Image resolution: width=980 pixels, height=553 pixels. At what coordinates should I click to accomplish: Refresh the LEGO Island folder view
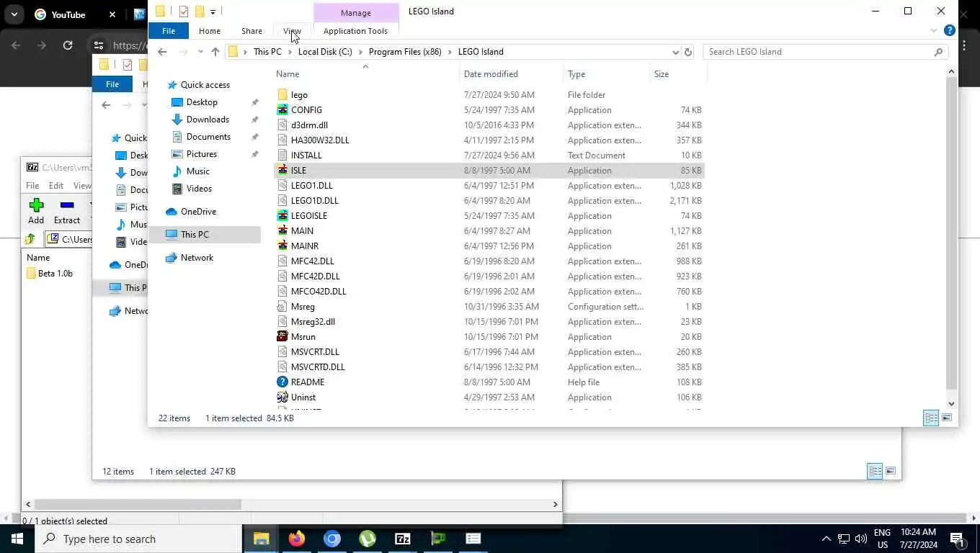click(688, 52)
